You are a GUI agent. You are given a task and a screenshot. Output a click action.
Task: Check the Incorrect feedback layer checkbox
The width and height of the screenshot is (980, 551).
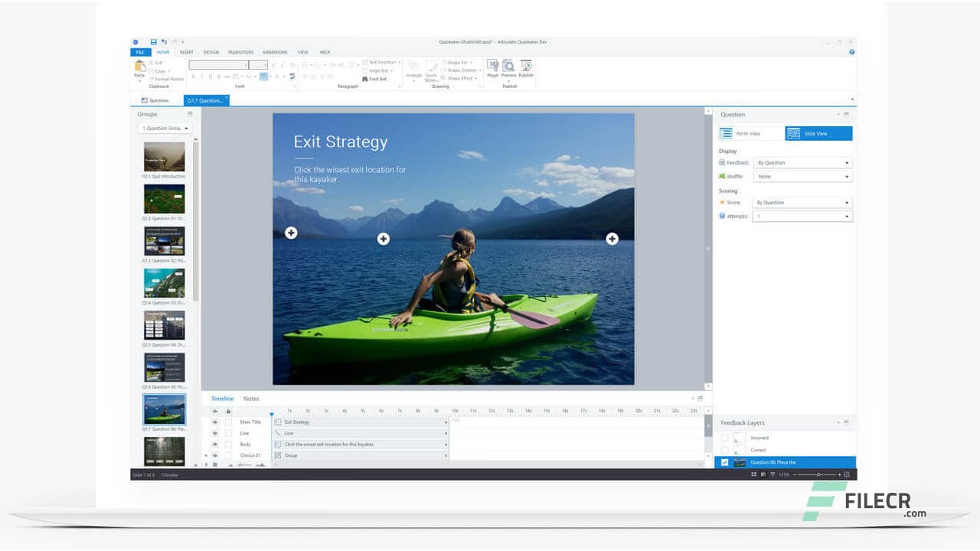coord(725,438)
